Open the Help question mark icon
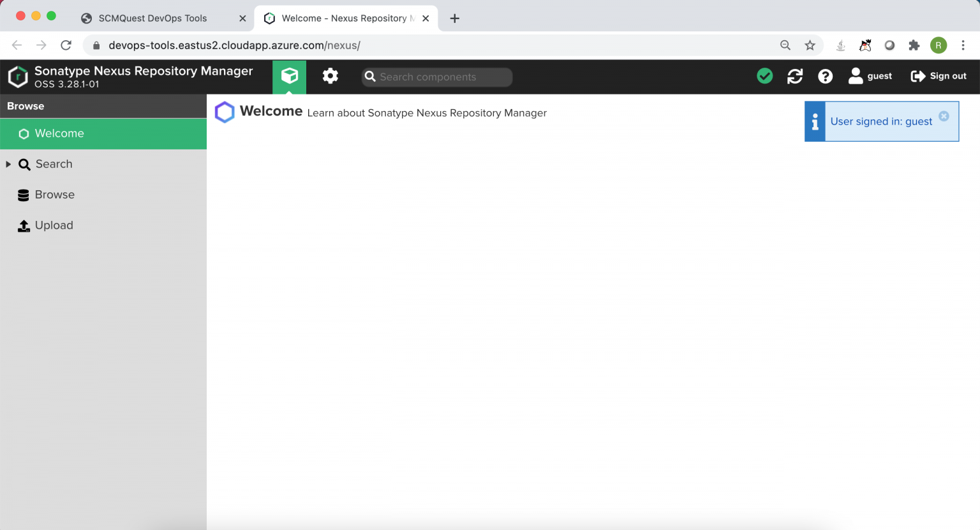The width and height of the screenshot is (980, 530). point(825,76)
